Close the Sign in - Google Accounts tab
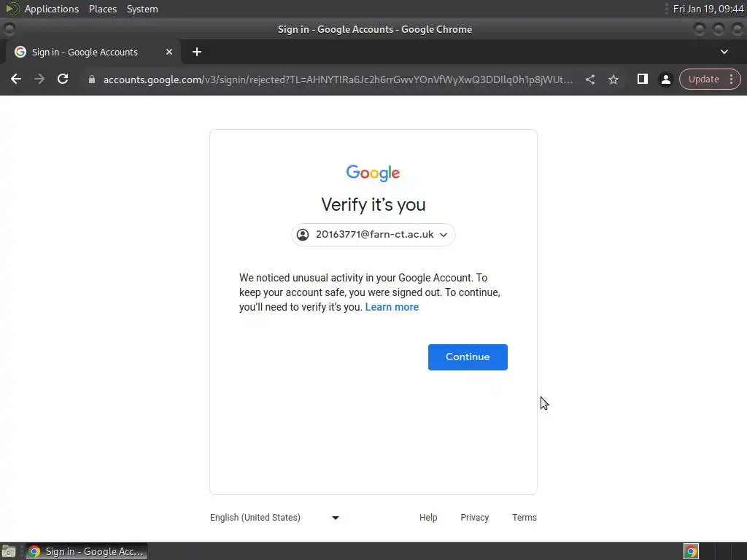 pos(169,52)
